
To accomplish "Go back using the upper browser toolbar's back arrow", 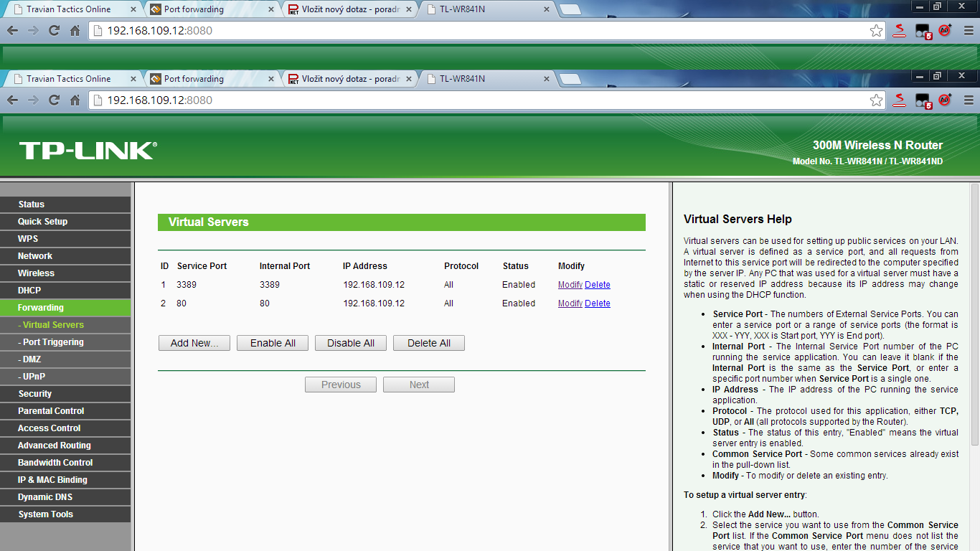I will [x=12, y=31].
